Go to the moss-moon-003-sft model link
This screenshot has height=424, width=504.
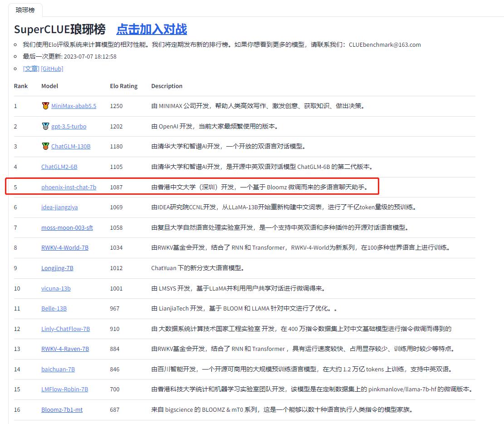tap(67, 227)
